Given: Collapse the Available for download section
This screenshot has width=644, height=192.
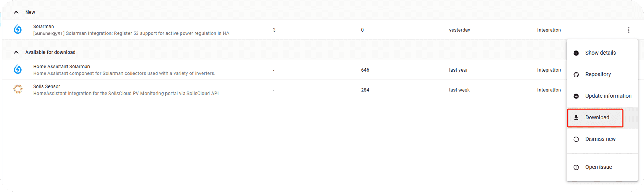Looking at the screenshot, I should (x=16, y=52).
